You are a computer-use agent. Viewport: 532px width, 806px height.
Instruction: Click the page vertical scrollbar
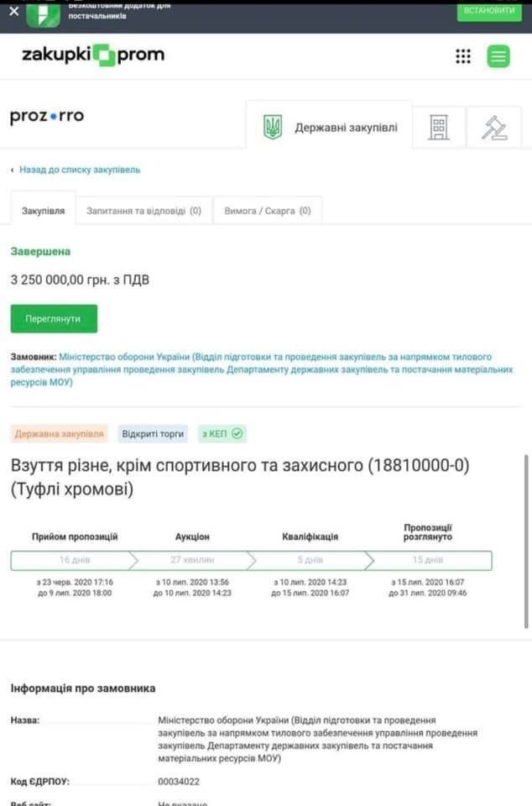point(526,542)
